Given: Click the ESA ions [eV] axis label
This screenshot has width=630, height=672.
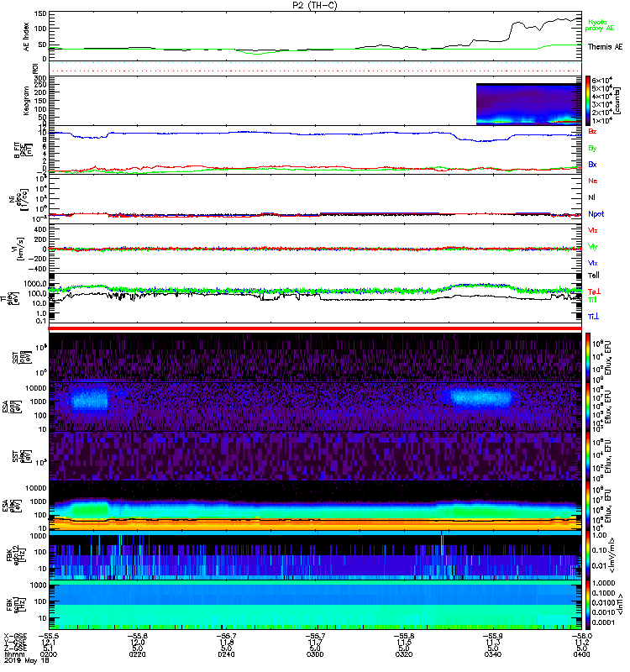Looking at the screenshot, I should (12, 407).
